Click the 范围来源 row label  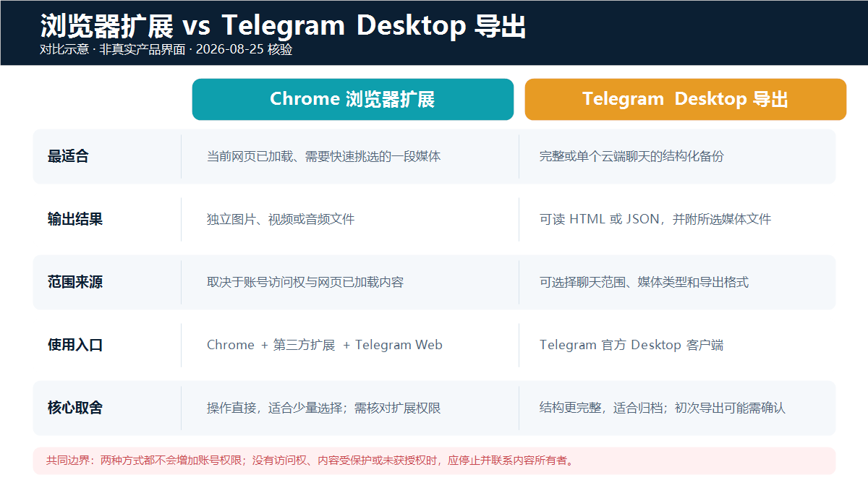[x=75, y=282]
